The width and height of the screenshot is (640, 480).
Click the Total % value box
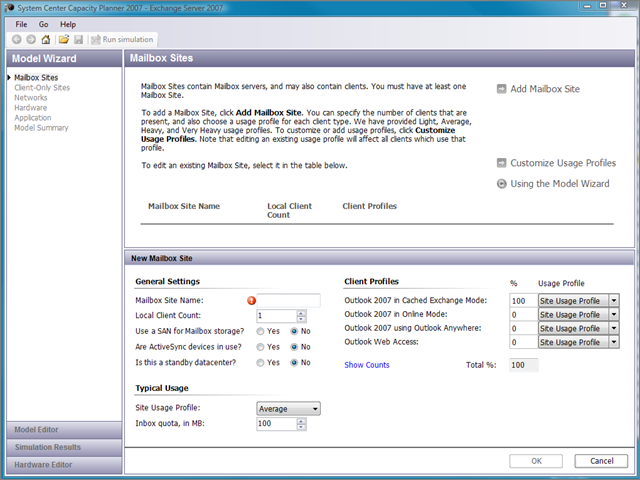[524, 365]
